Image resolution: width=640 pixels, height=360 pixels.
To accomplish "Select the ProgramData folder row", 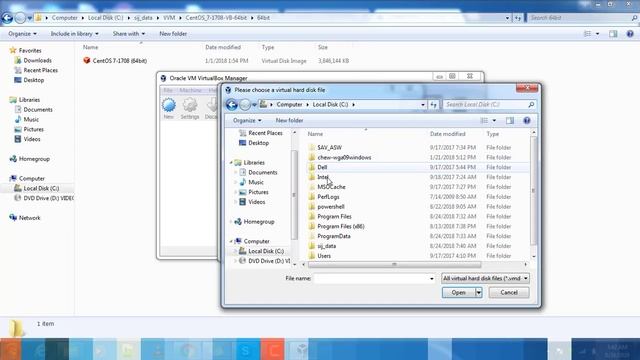I will [418, 236].
